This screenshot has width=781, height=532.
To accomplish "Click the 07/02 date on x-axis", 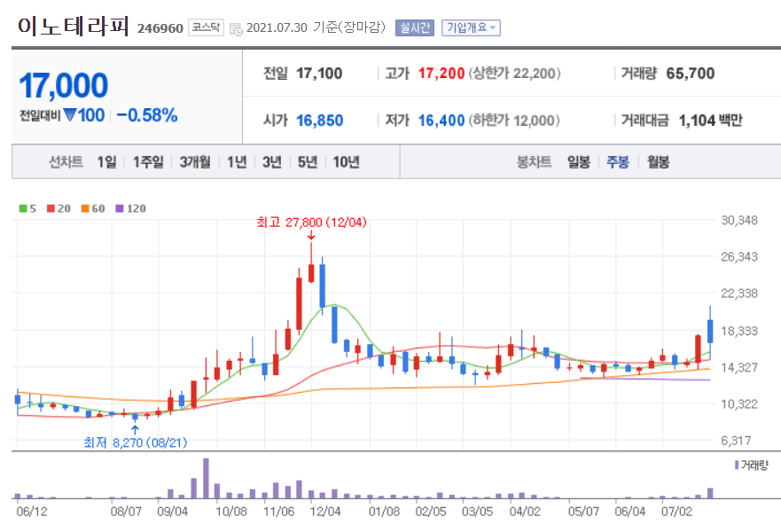I will point(677,512).
